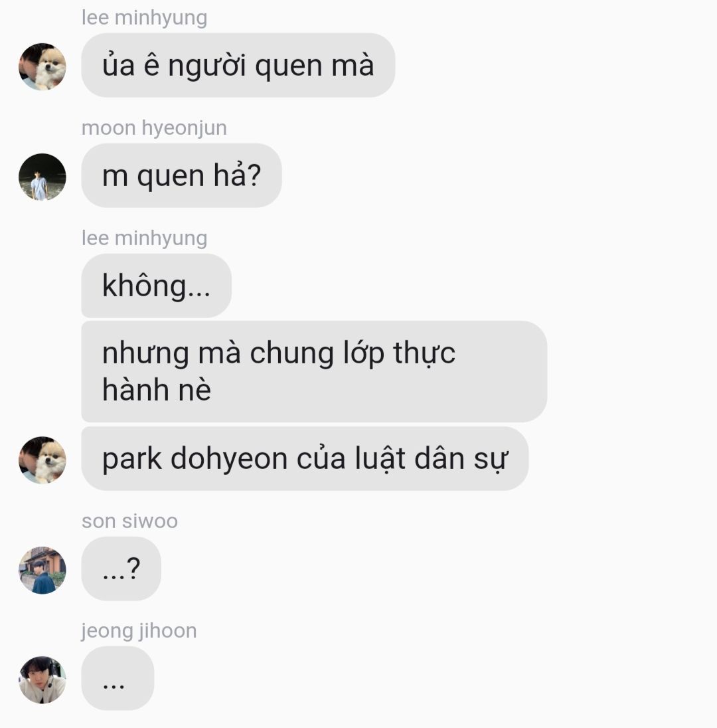
Task: Tap "hành nè" line of the long message
Action: pos(157,389)
